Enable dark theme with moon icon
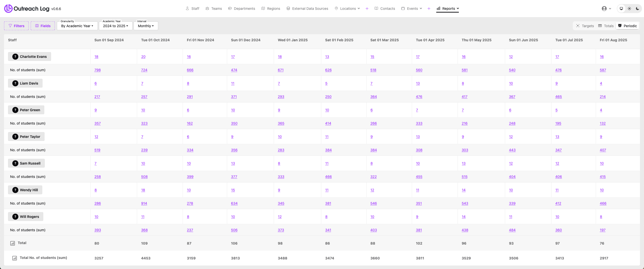 coord(637,9)
